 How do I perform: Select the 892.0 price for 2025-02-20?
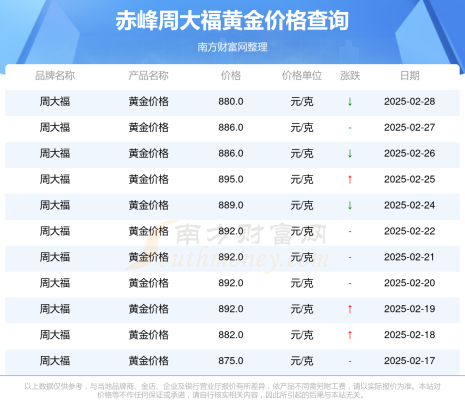(x=231, y=283)
